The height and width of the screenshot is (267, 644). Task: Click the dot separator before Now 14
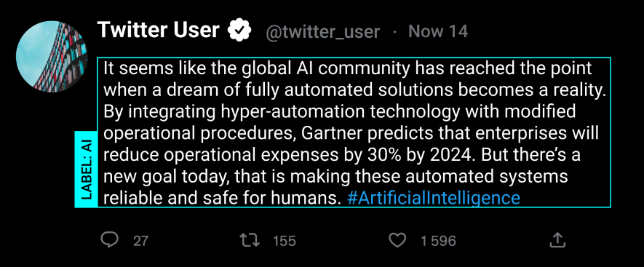point(394,32)
